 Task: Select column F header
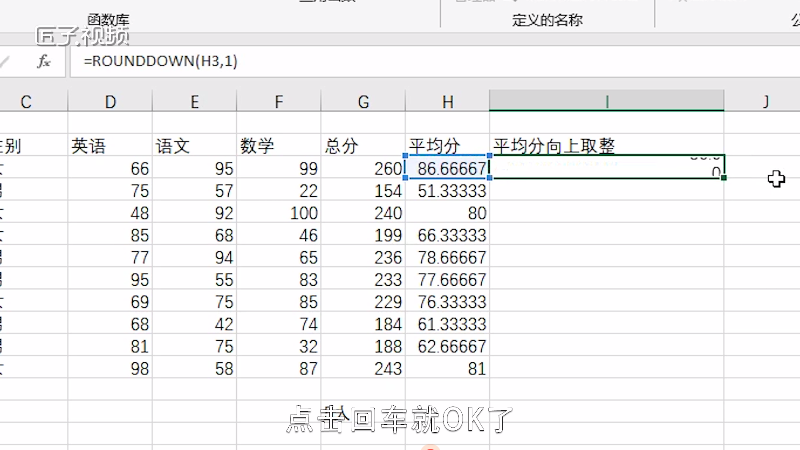[278, 101]
